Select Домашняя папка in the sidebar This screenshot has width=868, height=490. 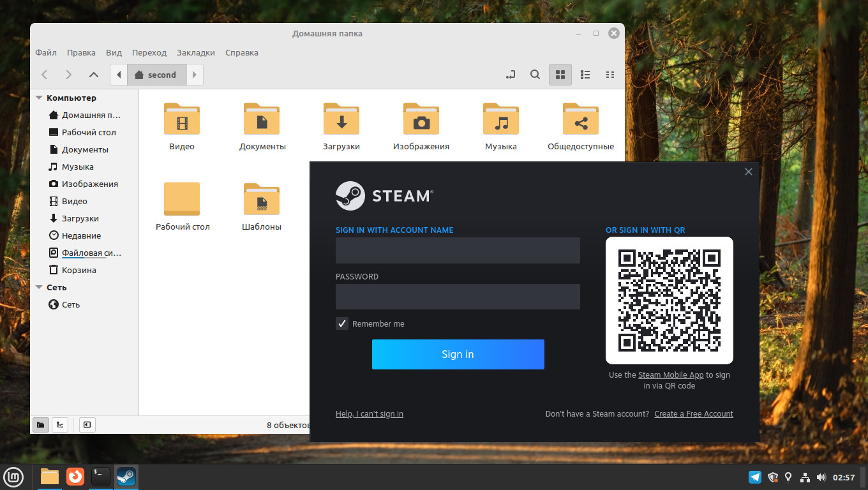(x=86, y=115)
